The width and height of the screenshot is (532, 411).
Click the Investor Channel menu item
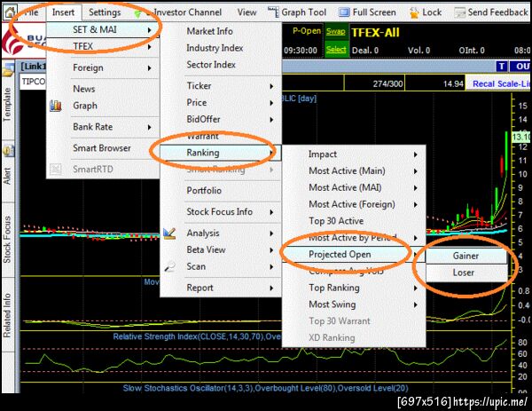click(188, 12)
